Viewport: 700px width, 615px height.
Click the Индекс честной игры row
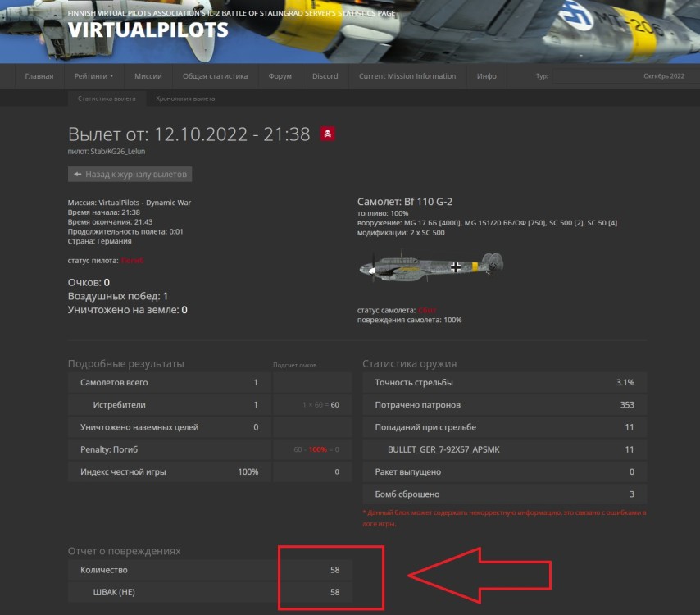pos(170,471)
